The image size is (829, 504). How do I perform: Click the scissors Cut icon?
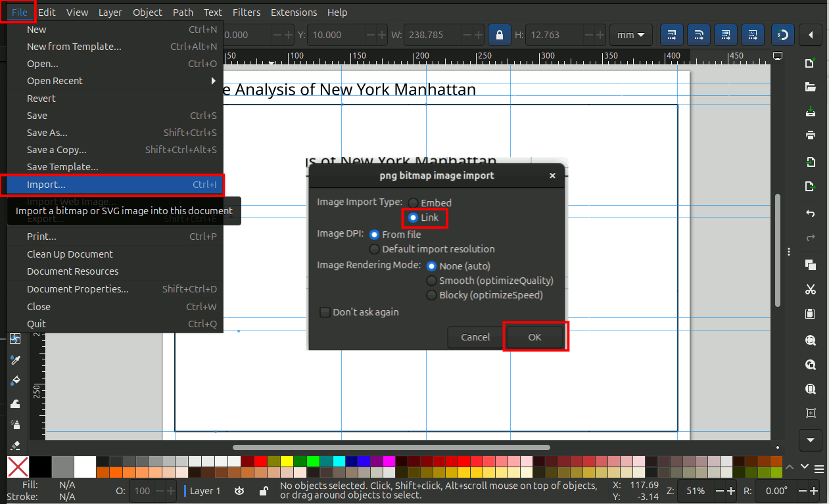(x=811, y=289)
